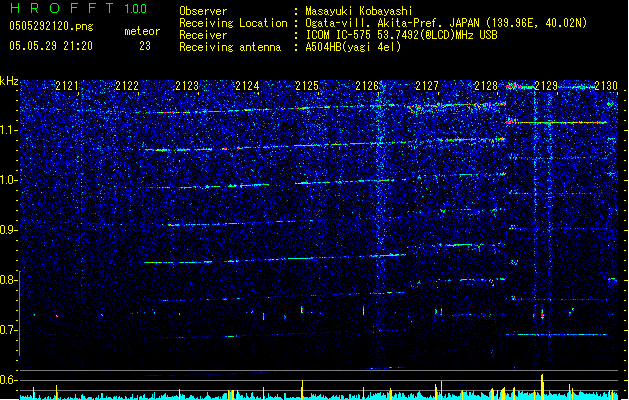The width and height of the screenshot is (629, 400).
Task: Click the Receiving antenna label
Action: 230,47
